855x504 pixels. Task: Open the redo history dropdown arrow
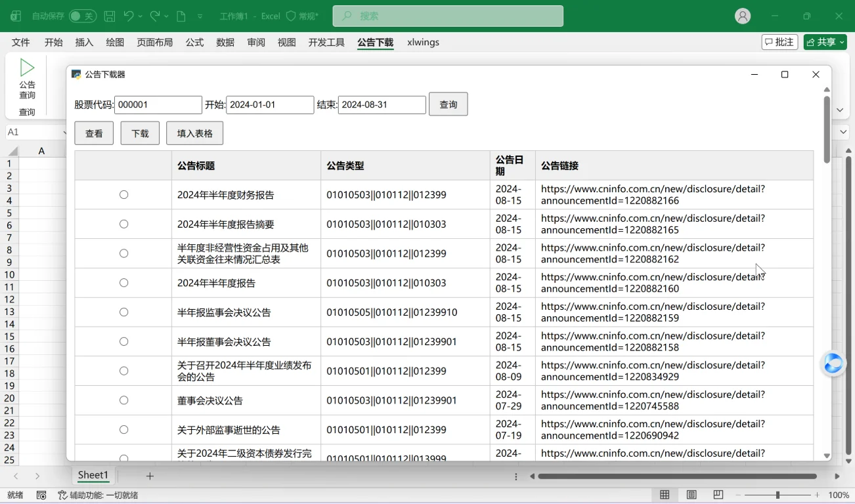coord(167,16)
